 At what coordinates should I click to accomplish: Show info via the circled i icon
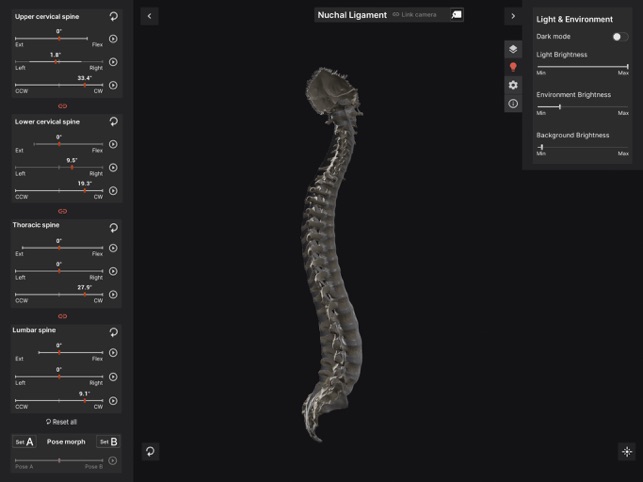pyautogui.click(x=513, y=103)
